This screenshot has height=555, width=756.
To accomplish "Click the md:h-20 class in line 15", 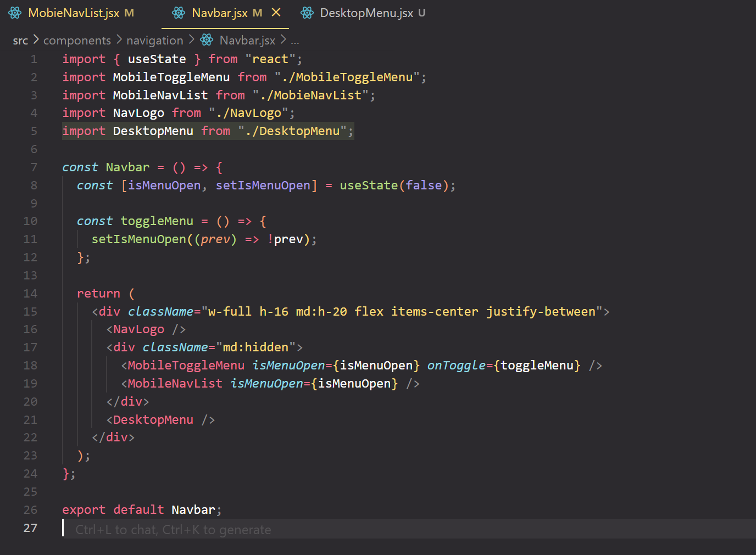I will click(x=321, y=312).
